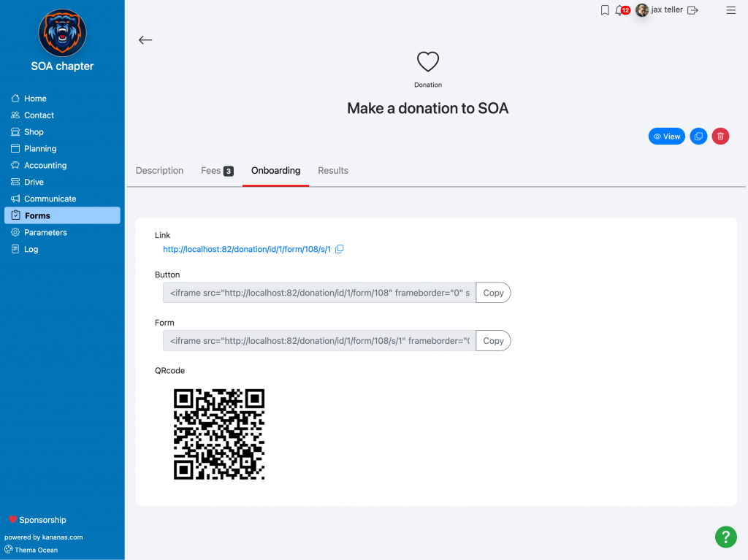
Task: Switch to the Description tab
Action: [x=159, y=171]
